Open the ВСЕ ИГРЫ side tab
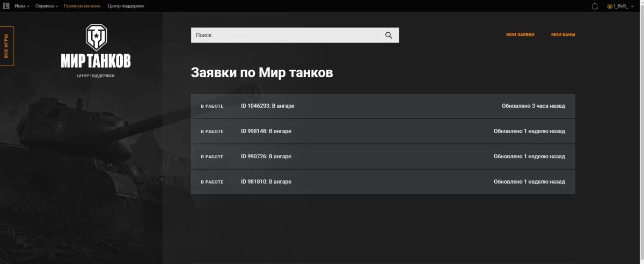Viewport: 644px width, 264px height. [6, 46]
